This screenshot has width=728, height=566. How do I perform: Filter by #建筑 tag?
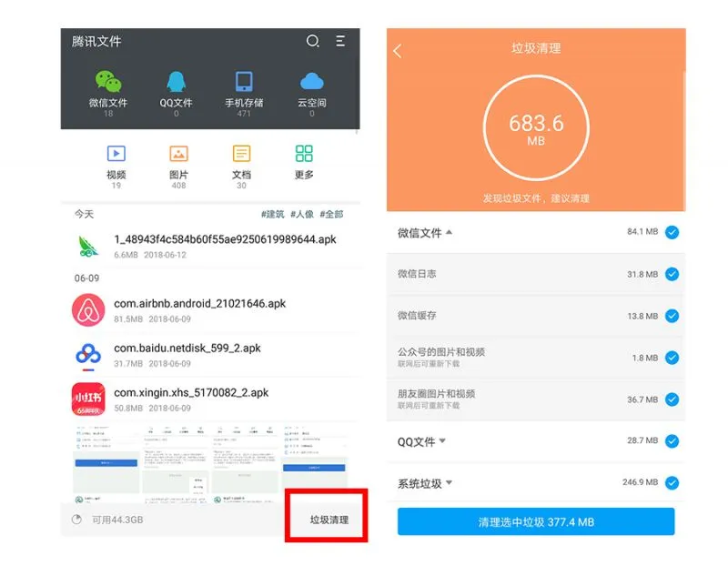(x=272, y=214)
